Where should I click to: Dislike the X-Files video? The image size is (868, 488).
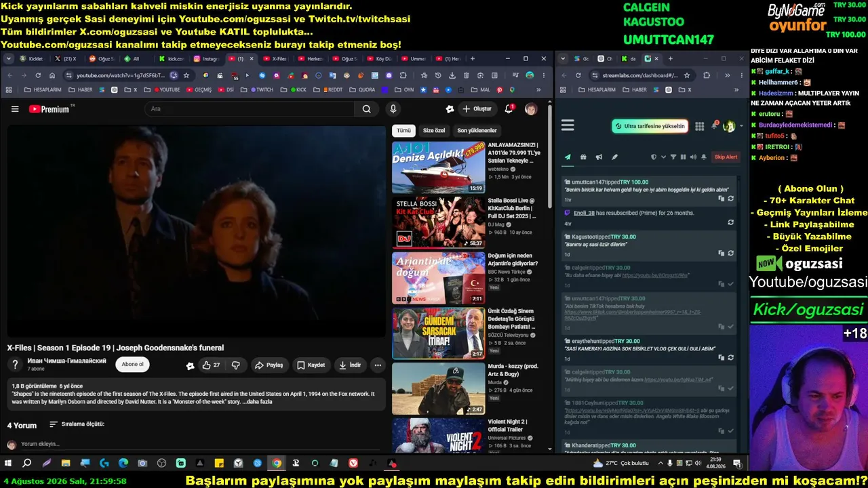(x=236, y=365)
